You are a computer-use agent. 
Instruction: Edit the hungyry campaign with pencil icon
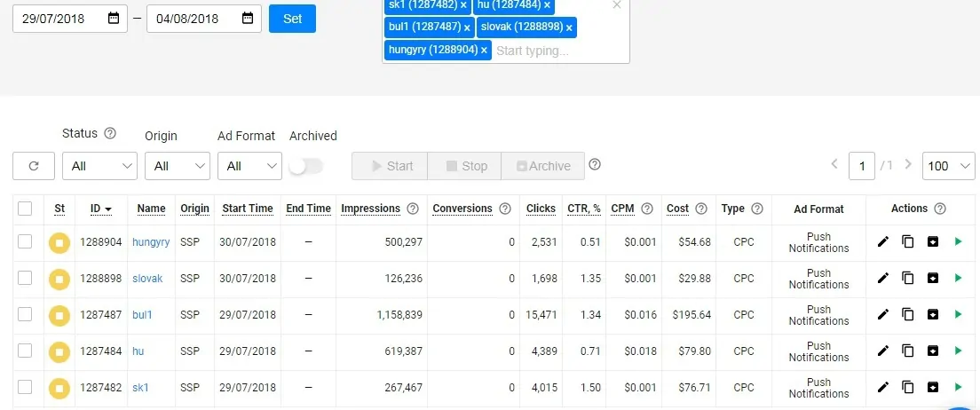pyautogui.click(x=882, y=241)
